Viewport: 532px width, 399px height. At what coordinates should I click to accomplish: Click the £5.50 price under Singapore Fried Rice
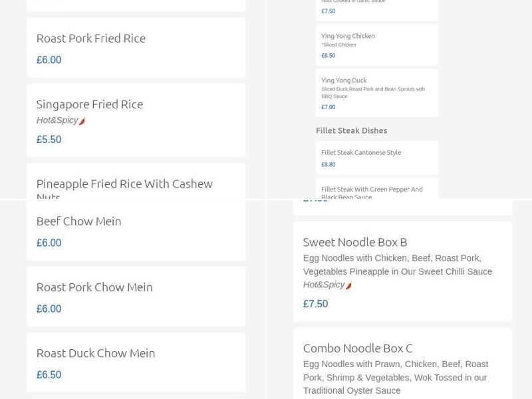click(x=49, y=140)
